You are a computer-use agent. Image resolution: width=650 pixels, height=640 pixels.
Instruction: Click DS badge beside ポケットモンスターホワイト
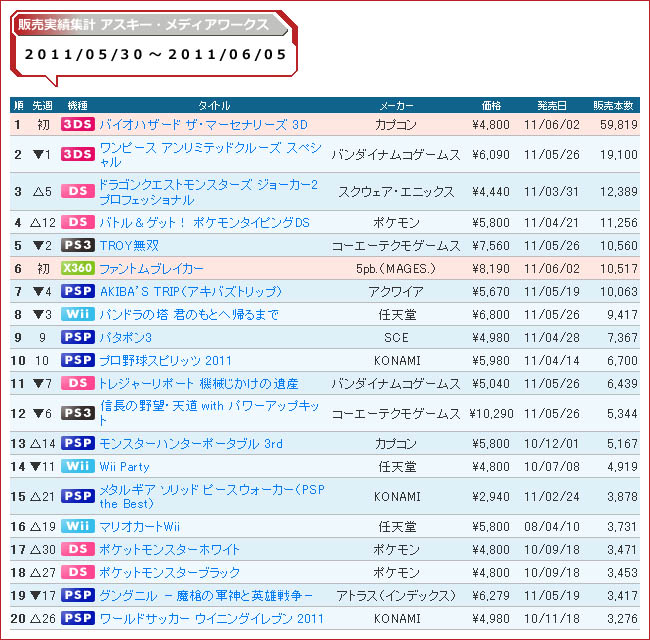coord(78,549)
